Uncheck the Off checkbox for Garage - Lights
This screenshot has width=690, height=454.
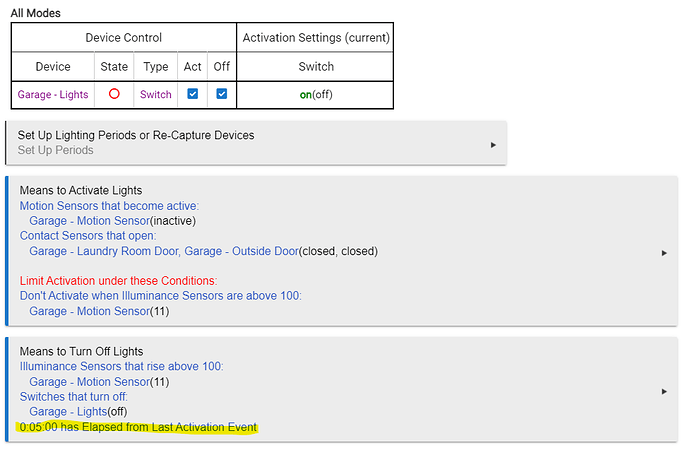click(x=221, y=95)
